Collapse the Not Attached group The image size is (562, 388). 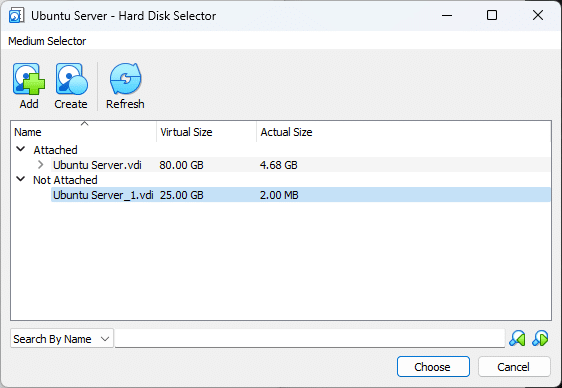coord(21,179)
